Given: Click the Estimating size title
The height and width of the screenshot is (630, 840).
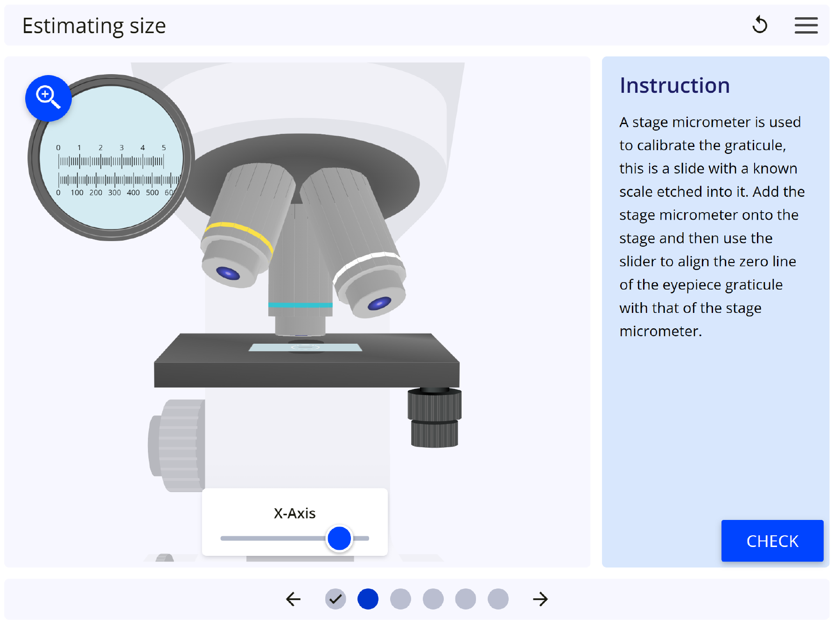Looking at the screenshot, I should 94,26.
